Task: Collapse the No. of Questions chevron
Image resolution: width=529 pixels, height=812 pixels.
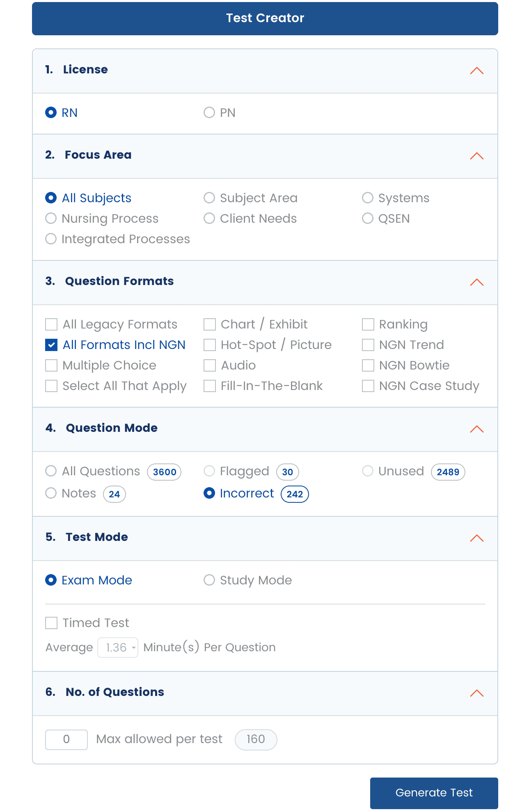Action: pos(476,693)
